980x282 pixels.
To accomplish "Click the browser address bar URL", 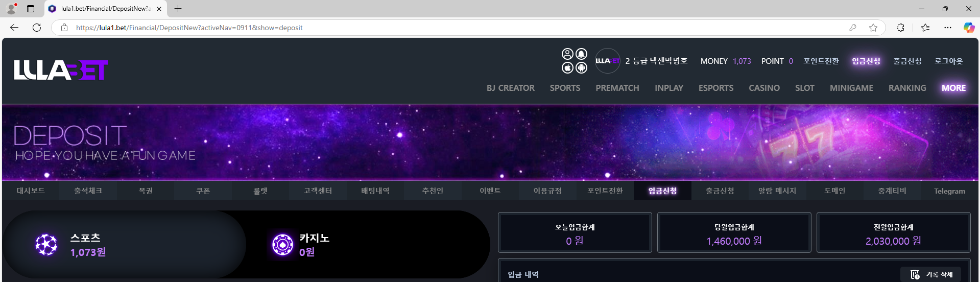I will 189,28.
